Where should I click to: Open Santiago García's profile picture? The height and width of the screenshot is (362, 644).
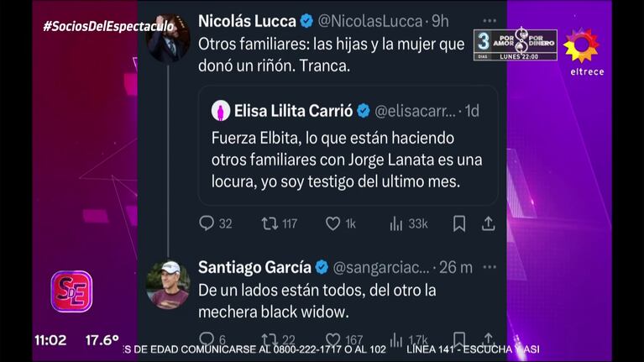[x=168, y=284]
